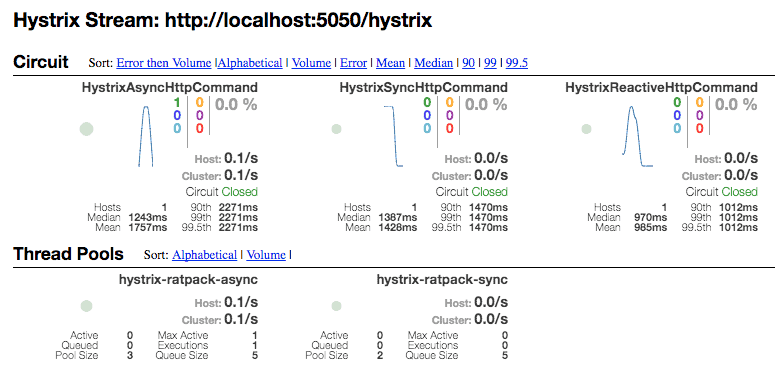
Task: Select the HystrixSyncHttpCommand title
Action: click(424, 88)
